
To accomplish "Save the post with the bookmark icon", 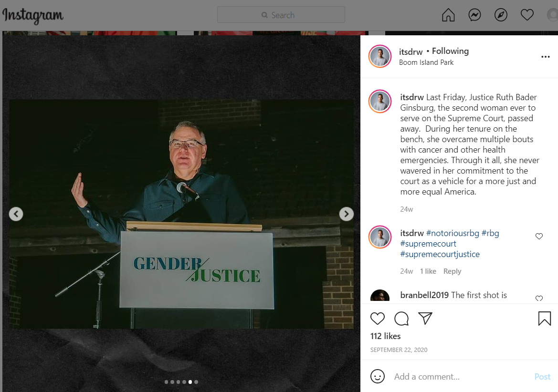I will 545,319.
